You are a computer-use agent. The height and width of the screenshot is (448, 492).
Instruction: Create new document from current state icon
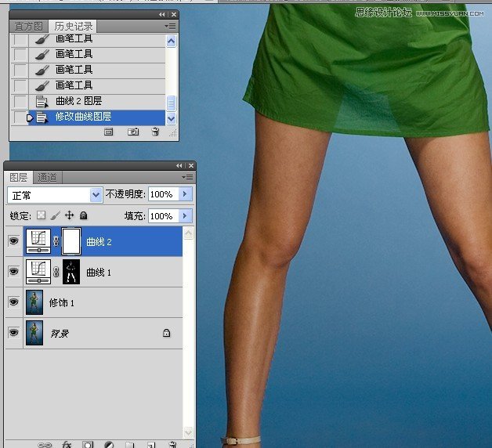(109, 132)
